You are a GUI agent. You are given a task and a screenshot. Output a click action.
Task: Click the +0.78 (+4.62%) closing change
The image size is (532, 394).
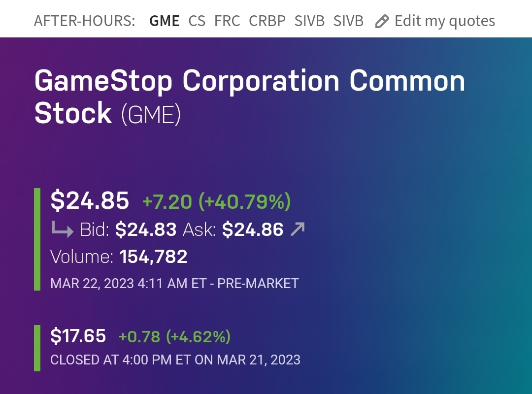[x=174, y=337]
